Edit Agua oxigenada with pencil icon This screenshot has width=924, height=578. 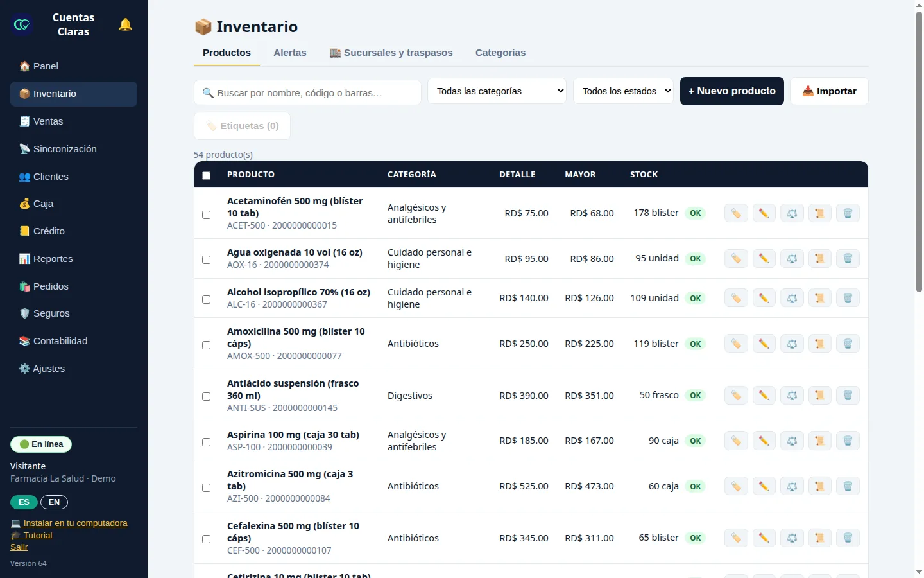tap(764, 259)
